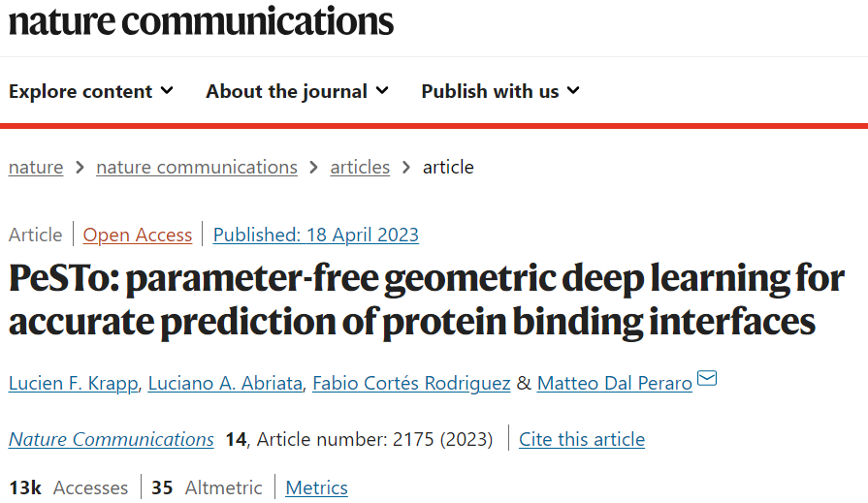This screenshot has width=868, height=503.
Task: Expand the Publish with us chevron
Action: [573, 90]
